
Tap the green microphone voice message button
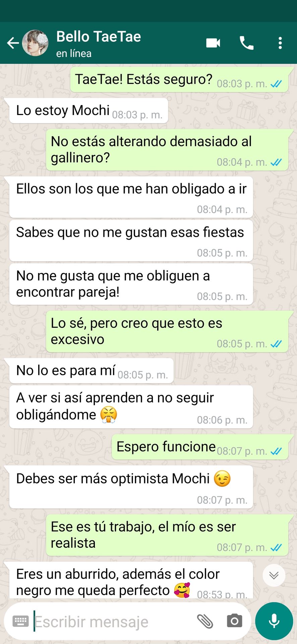274,621
